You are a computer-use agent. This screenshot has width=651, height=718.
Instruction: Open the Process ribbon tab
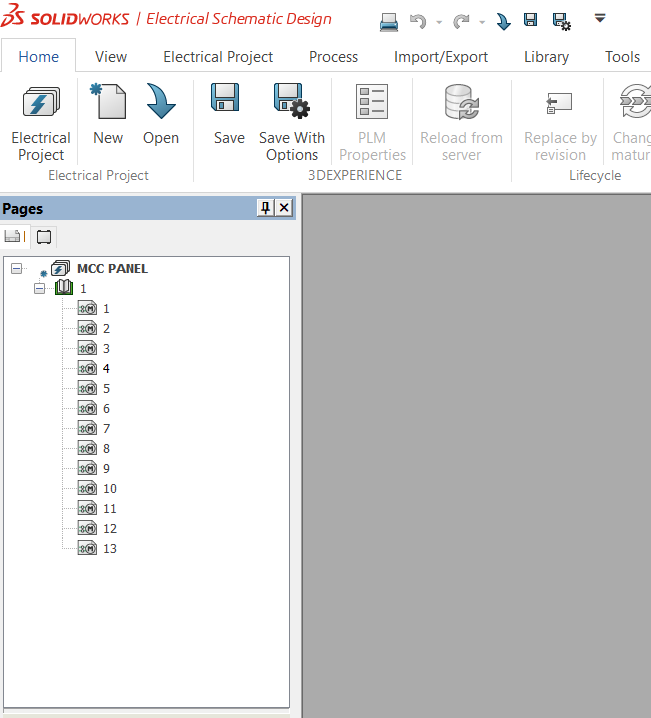pos(333,57)
